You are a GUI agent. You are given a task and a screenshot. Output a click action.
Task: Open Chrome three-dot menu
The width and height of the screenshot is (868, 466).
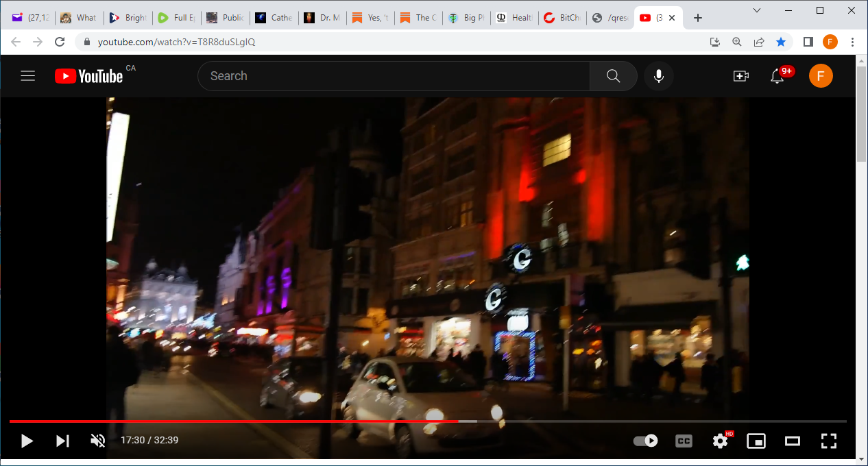click(852, 42)
